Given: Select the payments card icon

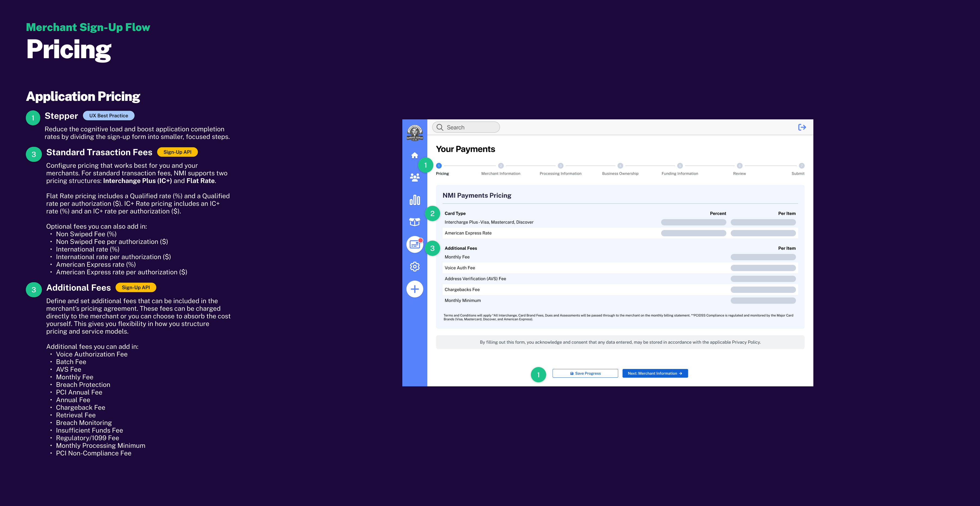Looking at the screenshot, I should pyautogui.click(x=415, y=244).
